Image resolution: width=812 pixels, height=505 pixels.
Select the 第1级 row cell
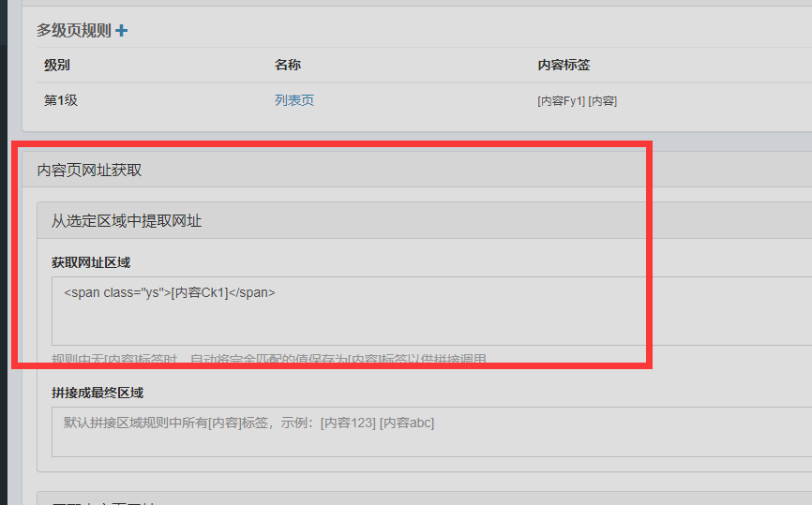[x=61, y=100]
